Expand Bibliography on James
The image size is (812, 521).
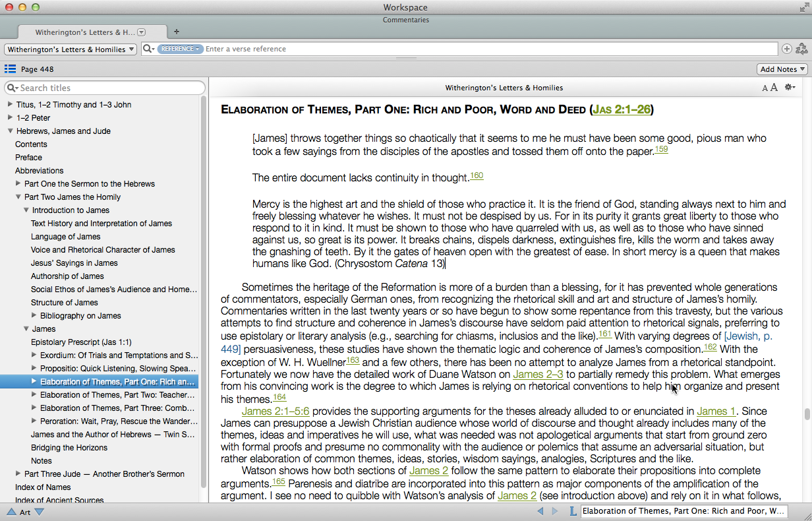point(34,316)
